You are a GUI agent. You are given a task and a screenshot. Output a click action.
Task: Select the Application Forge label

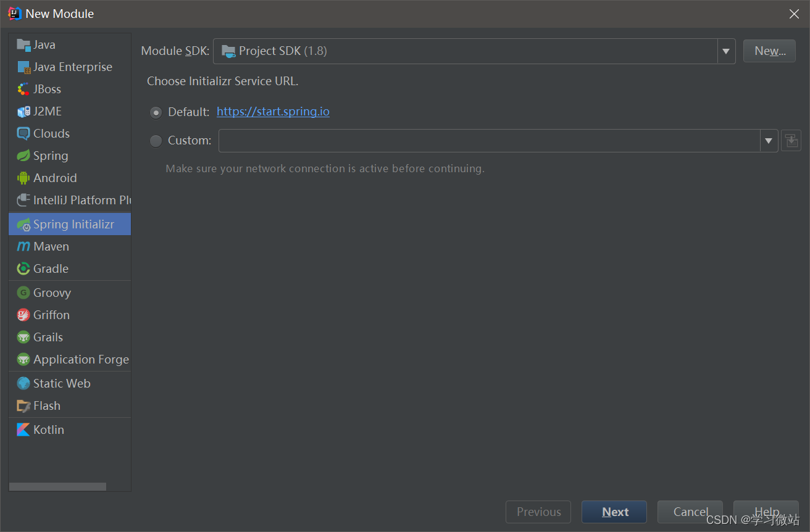point(81,359)
